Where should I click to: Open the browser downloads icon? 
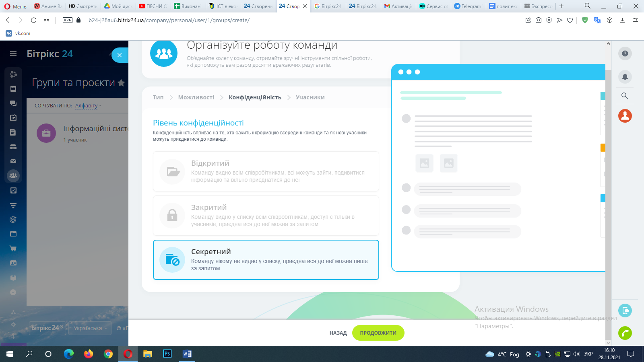(622, 20)
